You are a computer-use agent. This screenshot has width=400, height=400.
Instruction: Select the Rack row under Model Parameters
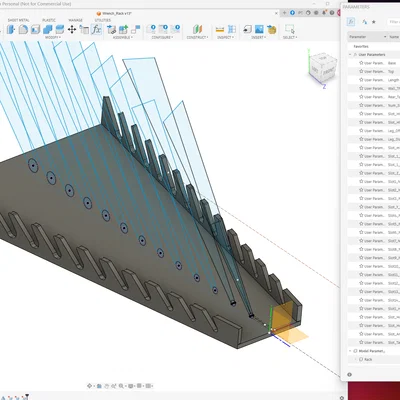pos(374,359)
